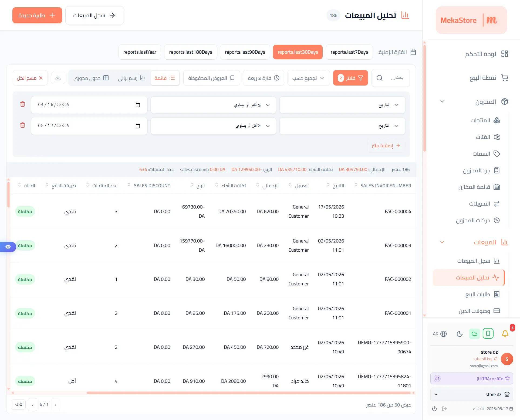Toggle the filters button (فلاتر)
Image resolution: width=520 pixels, height=420 pixels.
[x=350, y=78]
